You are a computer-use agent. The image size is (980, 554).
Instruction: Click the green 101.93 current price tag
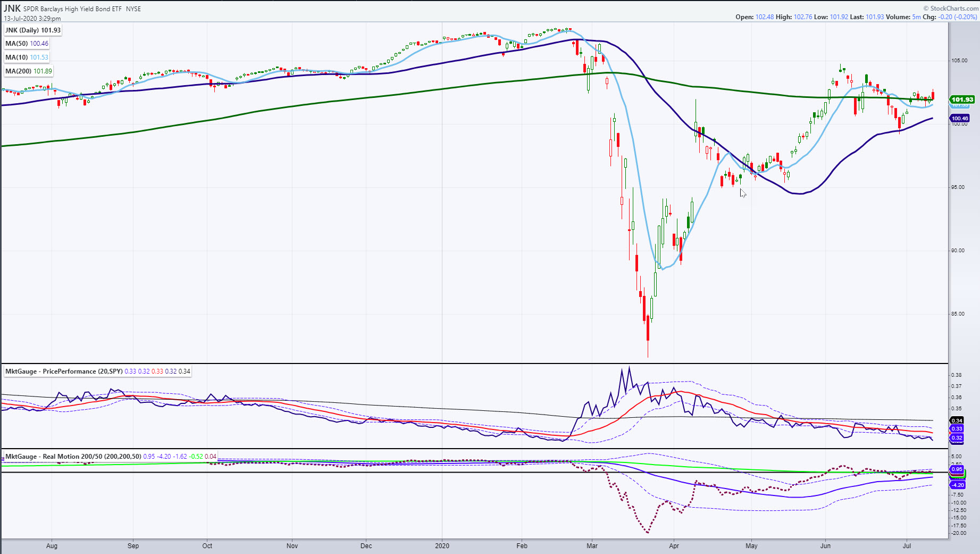pyautogui.click(x=962, y=100)
